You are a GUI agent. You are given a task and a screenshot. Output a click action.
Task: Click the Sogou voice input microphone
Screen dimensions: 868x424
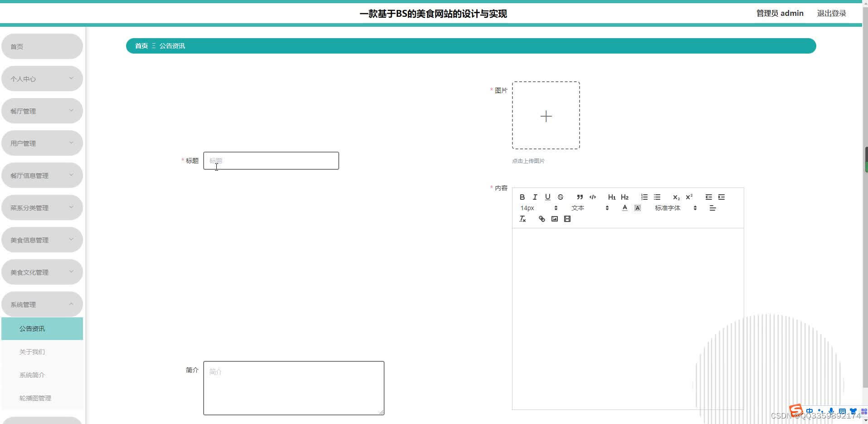tap(831, 411)
